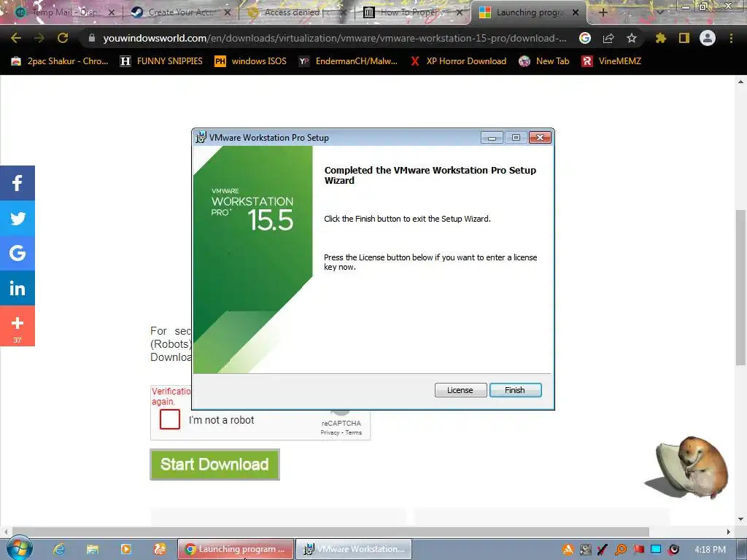
Task: Close the Launching program tab
Action: click(576, 12)
